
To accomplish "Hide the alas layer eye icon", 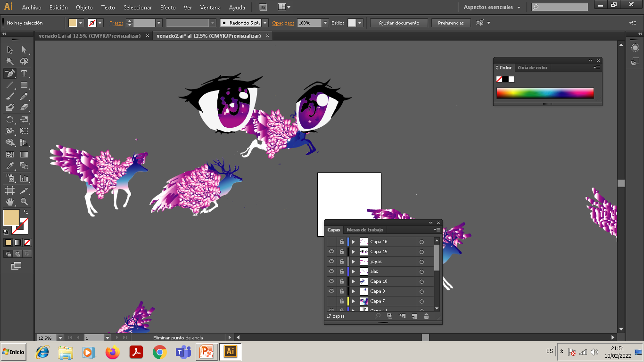I will 331,271.
